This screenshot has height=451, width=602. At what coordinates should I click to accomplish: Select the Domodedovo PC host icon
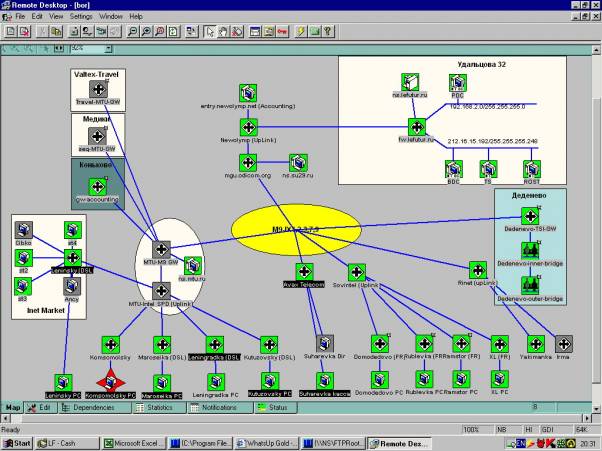pos(379,380)
